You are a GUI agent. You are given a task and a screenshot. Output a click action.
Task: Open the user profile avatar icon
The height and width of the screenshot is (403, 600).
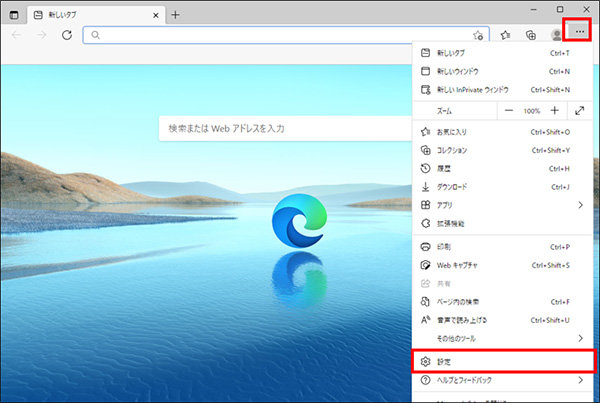click(x=556, y=35)
